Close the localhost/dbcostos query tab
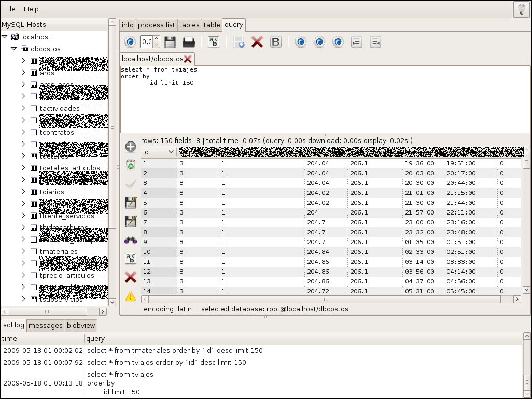The height and width of the screenshot is (399, 532). point(188,59)
